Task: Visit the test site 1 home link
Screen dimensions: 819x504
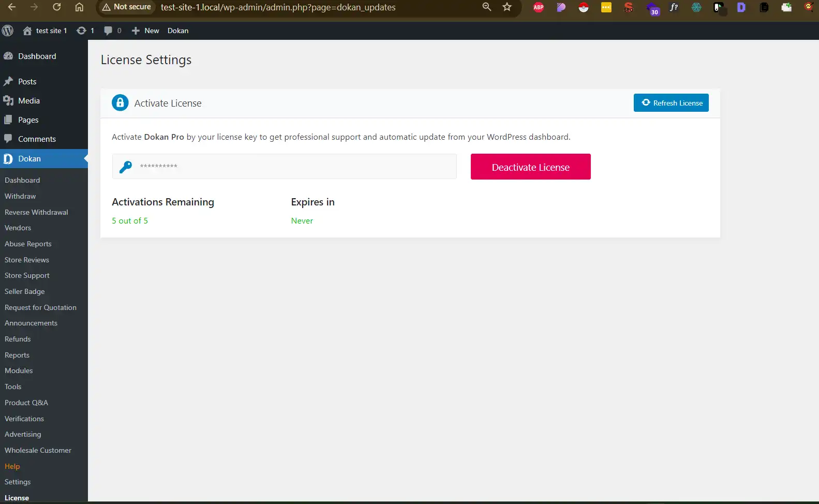Action: pyautogui.click(x=45, y=31)
